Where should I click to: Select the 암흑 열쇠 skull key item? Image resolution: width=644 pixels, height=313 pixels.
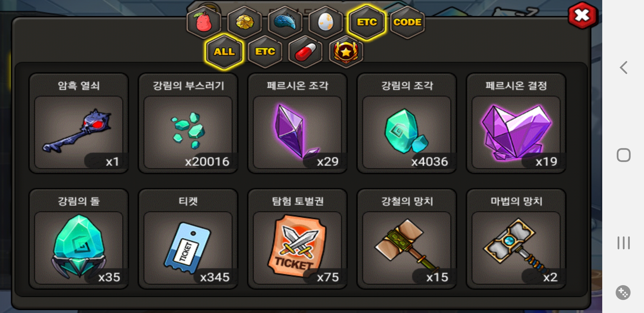pyautogui.click(x=79, y=123)
